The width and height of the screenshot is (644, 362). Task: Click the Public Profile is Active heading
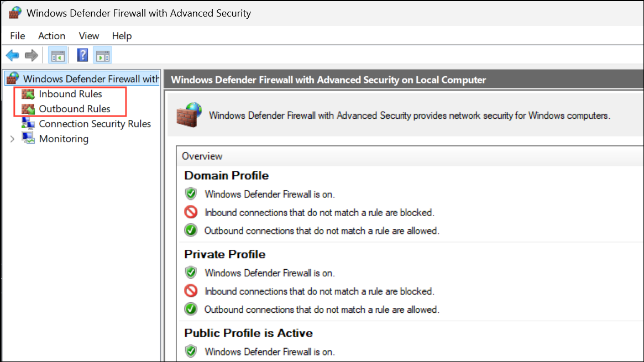[x=248, y=333]
